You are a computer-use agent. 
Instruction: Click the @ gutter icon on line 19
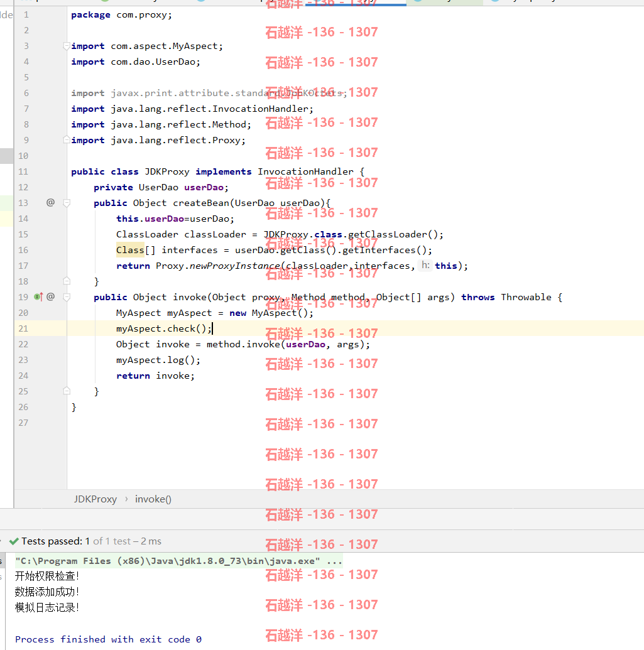click(x=51, y=297)
